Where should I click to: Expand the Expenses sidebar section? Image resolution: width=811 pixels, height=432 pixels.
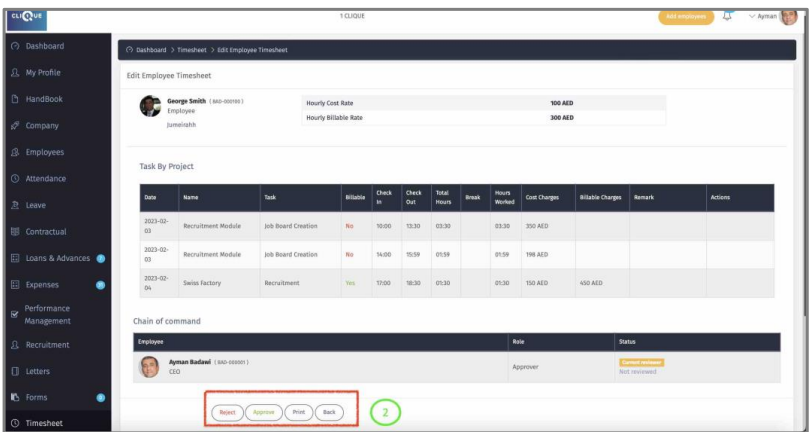point(48,285)
